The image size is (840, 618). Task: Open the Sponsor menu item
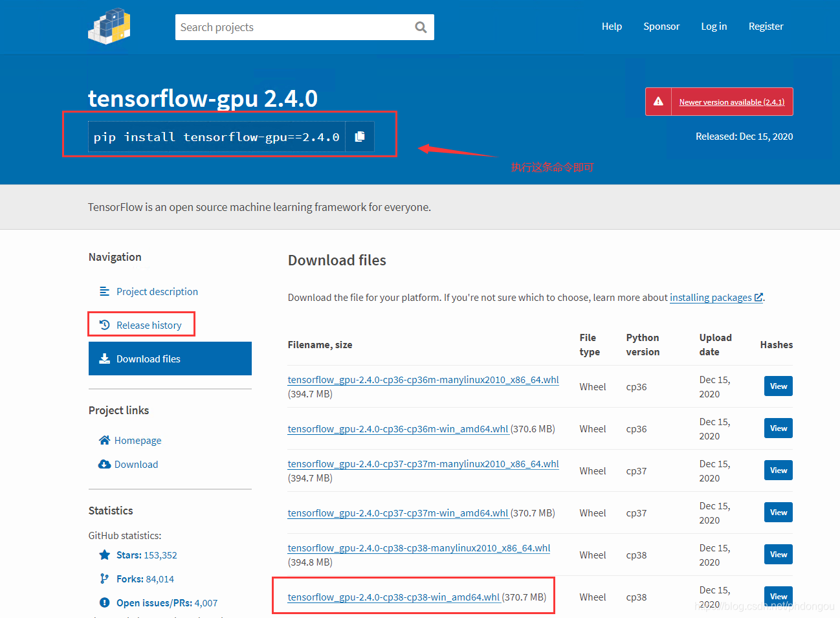tap(661, 27)
